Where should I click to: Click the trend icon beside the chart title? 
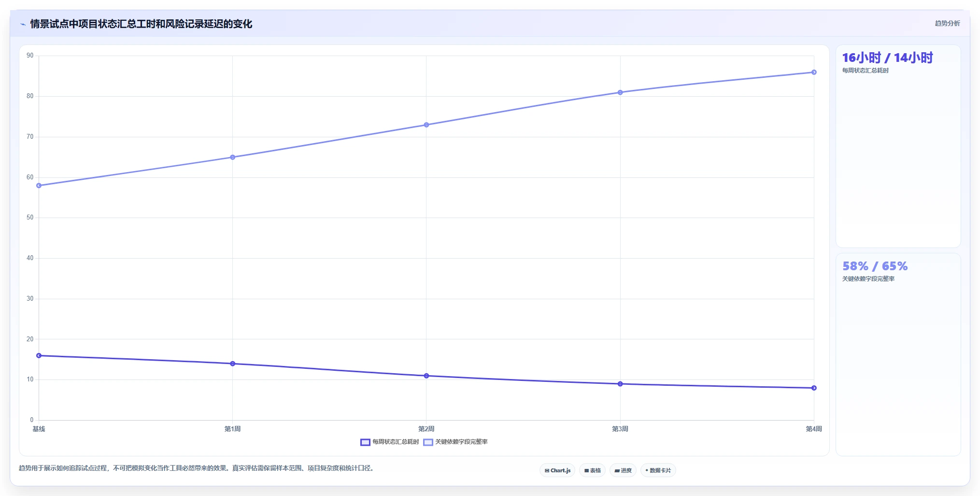[x=23, y=24]
